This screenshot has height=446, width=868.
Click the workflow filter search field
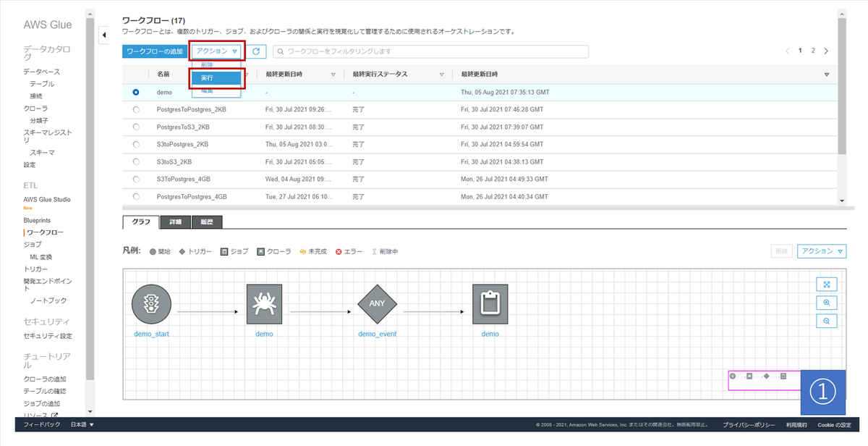coord(430,51)
